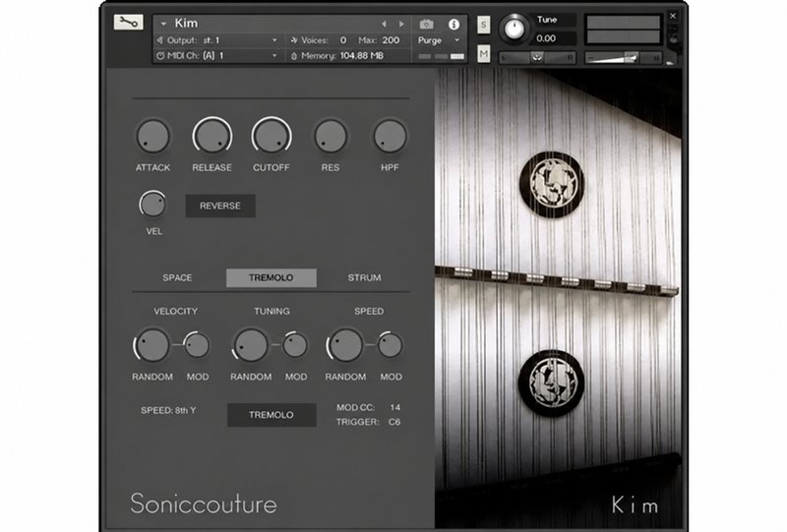This screenshot has width=787, height=532.
Task: Show instrument info via the i icon
Action: [454, 24]
